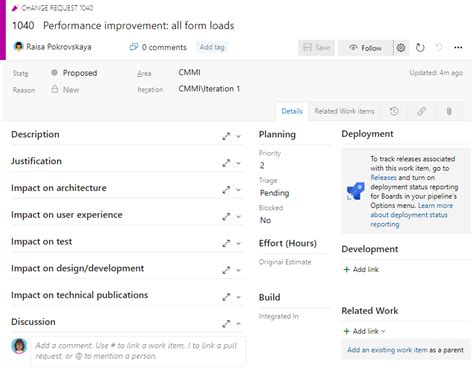Switch to the Related Work items tab
This screenshot has width=474, height=375.
[x=344, y=111]
